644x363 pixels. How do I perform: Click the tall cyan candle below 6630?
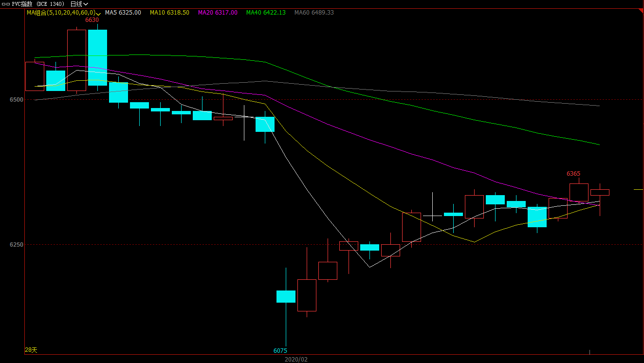(97, 57)
